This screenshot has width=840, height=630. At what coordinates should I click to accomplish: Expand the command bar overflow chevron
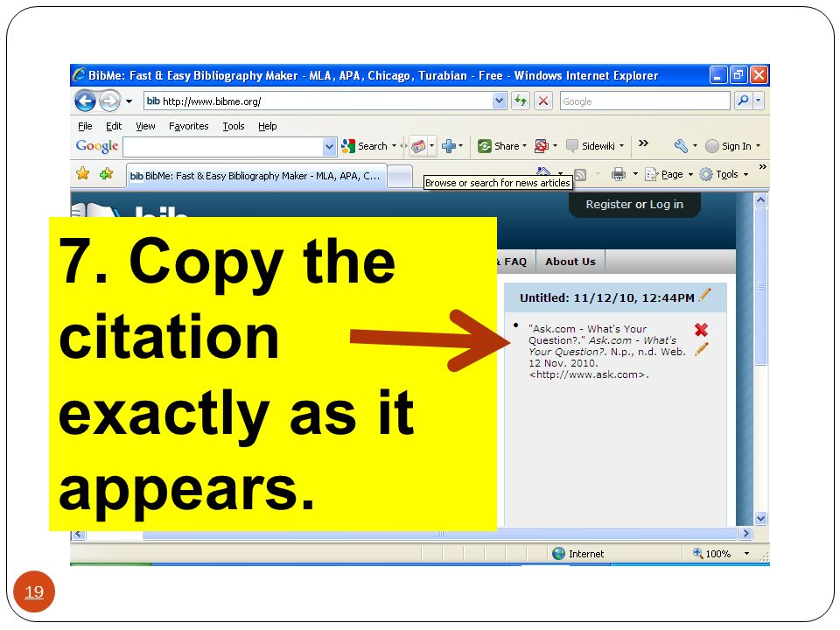pos(762,167)
